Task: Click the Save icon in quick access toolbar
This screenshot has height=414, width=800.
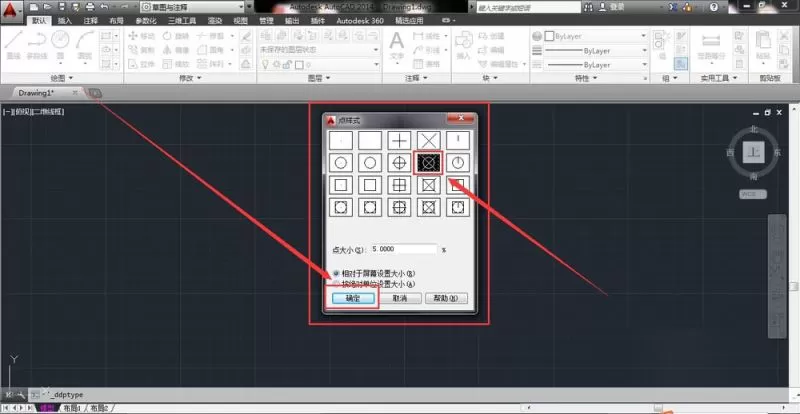Action: point(62,7)
